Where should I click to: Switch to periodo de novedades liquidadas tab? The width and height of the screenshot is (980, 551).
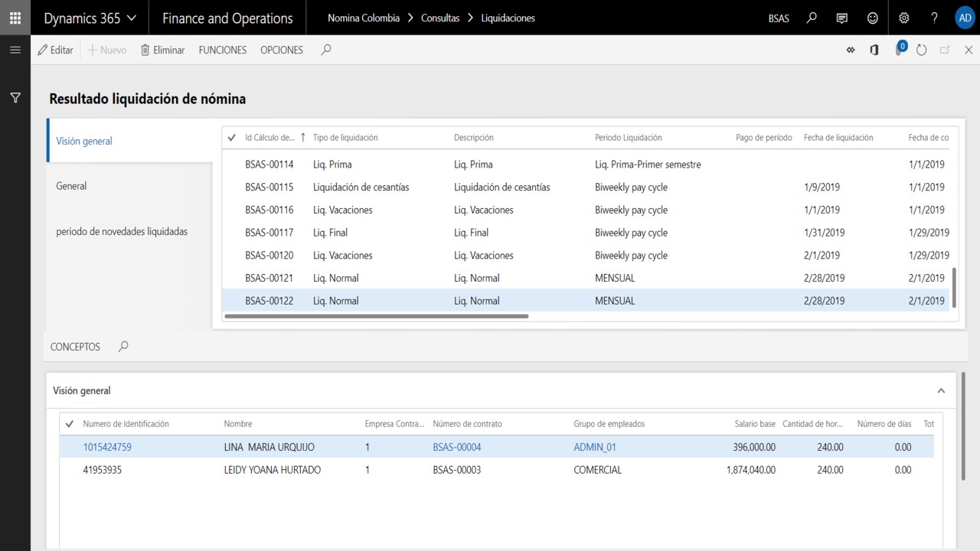pyautogui.click(x=122, y=231)
